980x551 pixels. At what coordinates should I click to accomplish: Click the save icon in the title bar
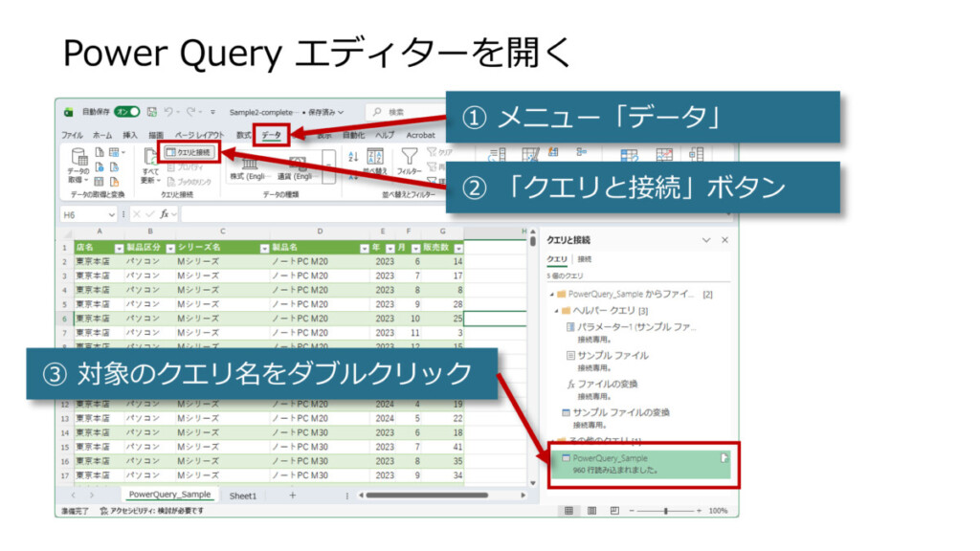click(149, 112)
